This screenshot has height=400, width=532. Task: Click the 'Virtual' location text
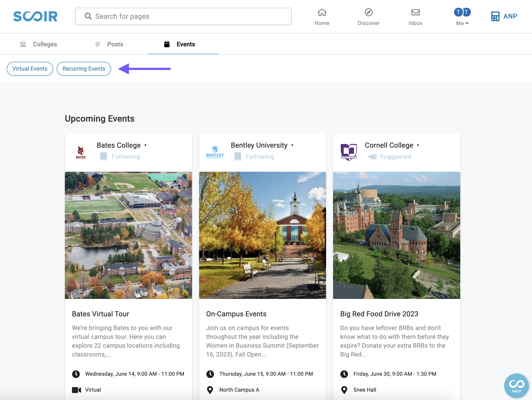pyautogui.click(x=93, y=390)
